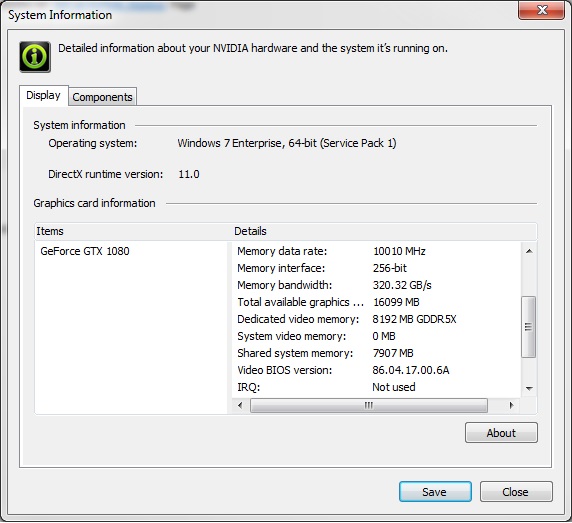Click the vertical scrollbar down arrow
Screen dimensions: 572x523
529,388
